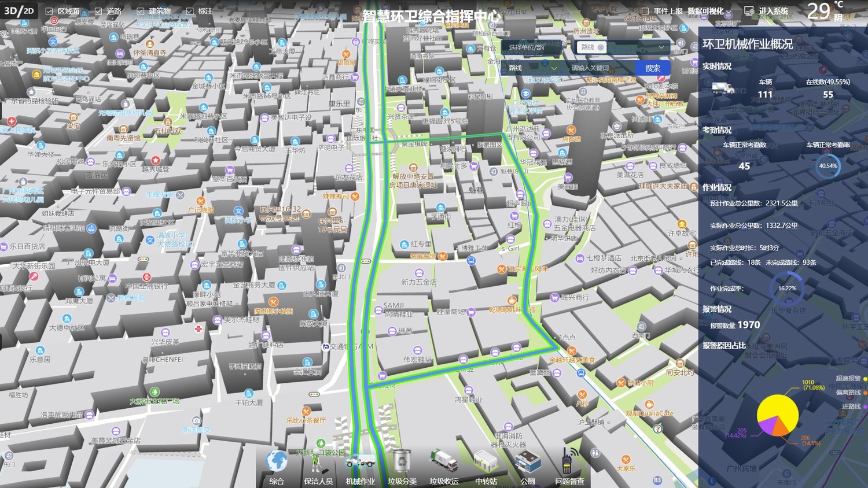This screenshot has height=488, width=868.
Task: Click the 公厕 public toilet icon
Action: click(528, 462)
